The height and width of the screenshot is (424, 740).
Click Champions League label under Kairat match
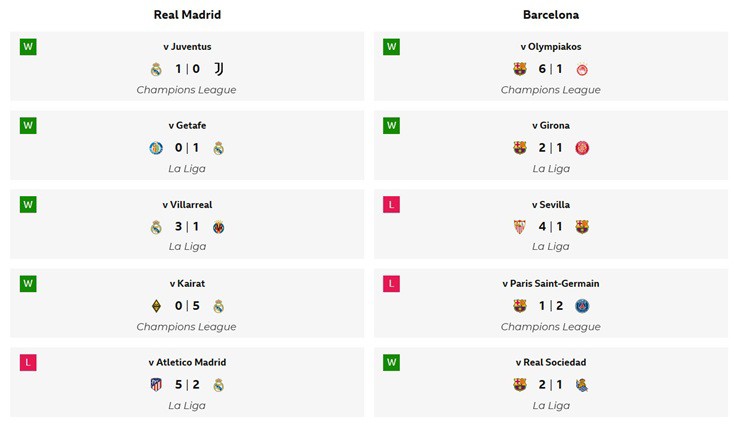pos(187,326)
